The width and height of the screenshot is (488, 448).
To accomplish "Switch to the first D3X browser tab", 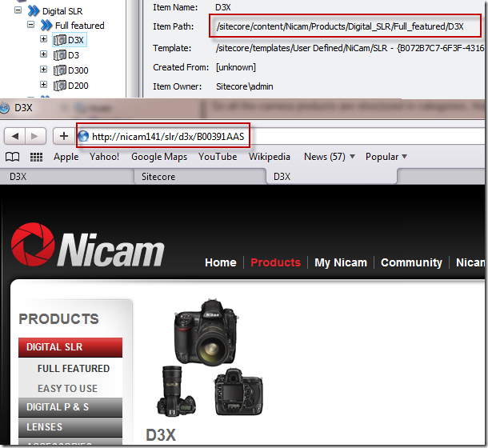I will click(67, 177).
